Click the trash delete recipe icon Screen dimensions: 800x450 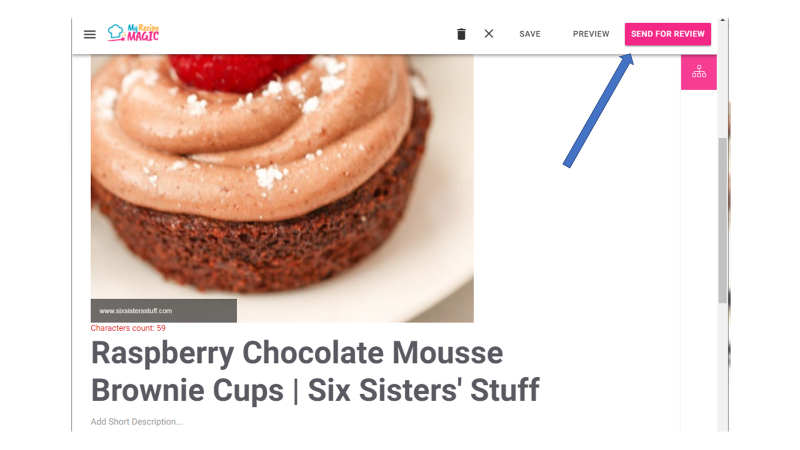tap(461, 34)
